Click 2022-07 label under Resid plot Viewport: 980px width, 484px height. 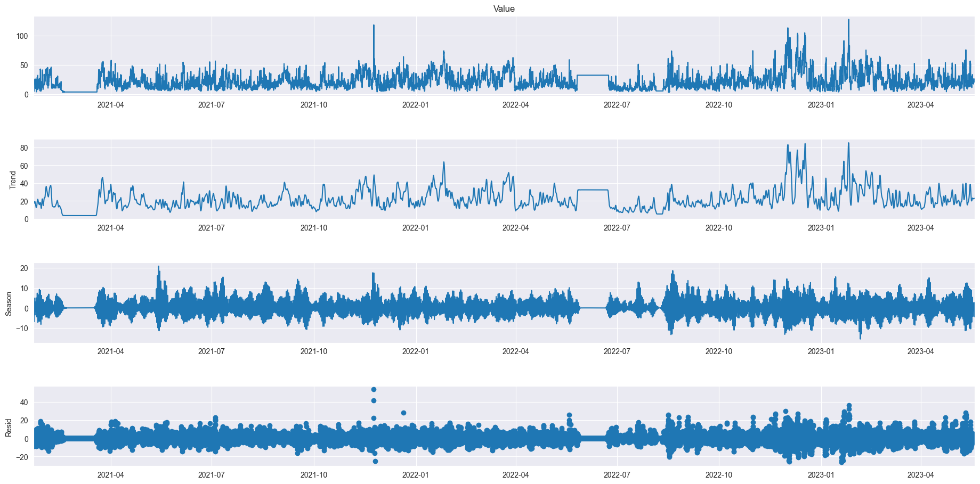coord(617,475)
